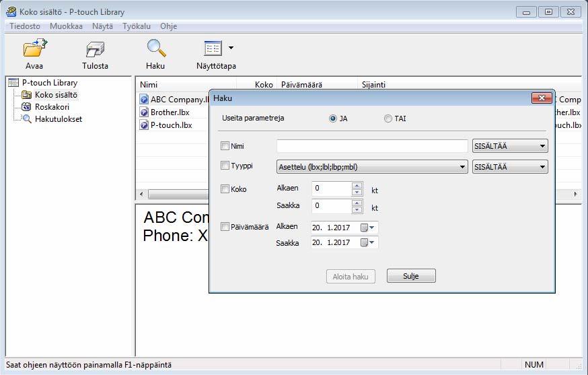Open the Roskakori recycle bin item
This screenshot has width=588, height=375.
pos(52,106)
